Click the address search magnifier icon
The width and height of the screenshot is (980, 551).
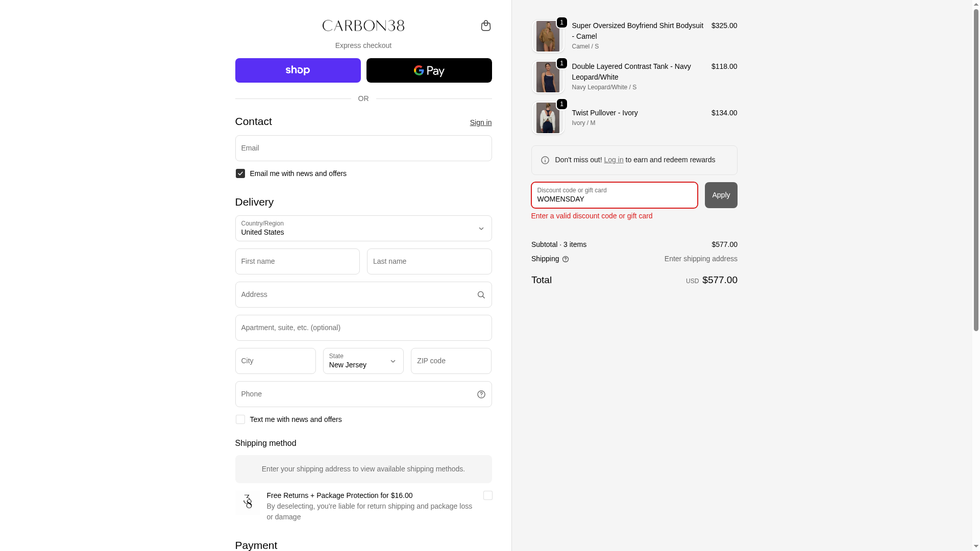(x=481, y=295)
